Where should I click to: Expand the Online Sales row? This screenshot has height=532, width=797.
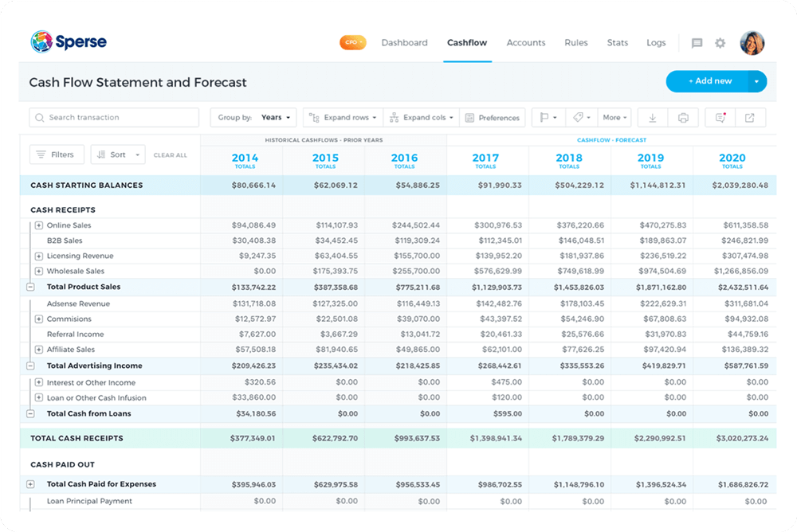tap(39, 226)
